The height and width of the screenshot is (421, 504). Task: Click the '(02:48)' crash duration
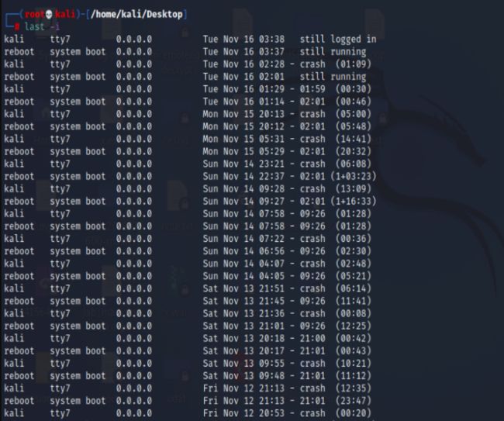pyautogui.click(x=354, y=264)
